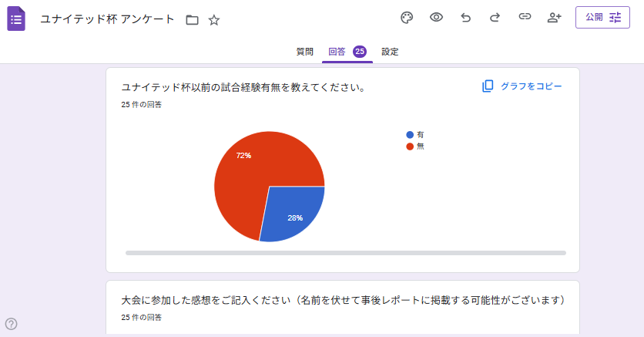This screenshot has height=337, width=644.
Task: Preview the form with the eye icon
Action: click(436, 17)
